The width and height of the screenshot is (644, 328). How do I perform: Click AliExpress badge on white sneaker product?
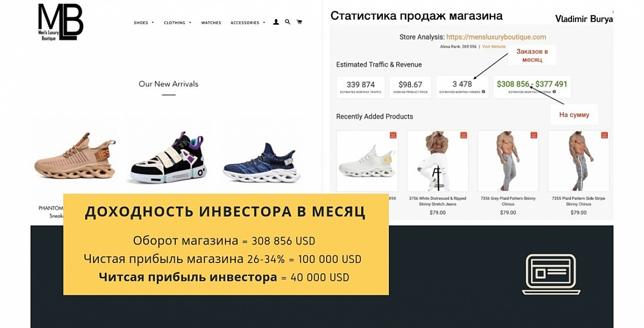(x=392, y=135)
